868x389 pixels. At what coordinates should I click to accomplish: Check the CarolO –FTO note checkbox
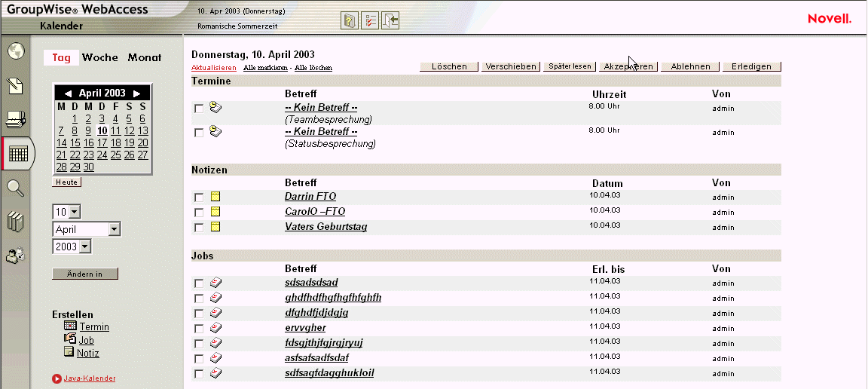199,213
